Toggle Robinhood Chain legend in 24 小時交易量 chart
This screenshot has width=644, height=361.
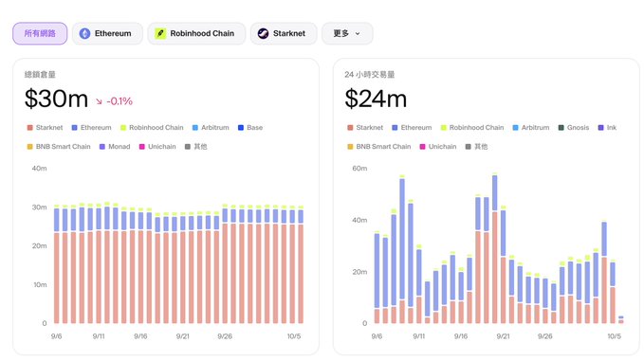pos(472,128)
